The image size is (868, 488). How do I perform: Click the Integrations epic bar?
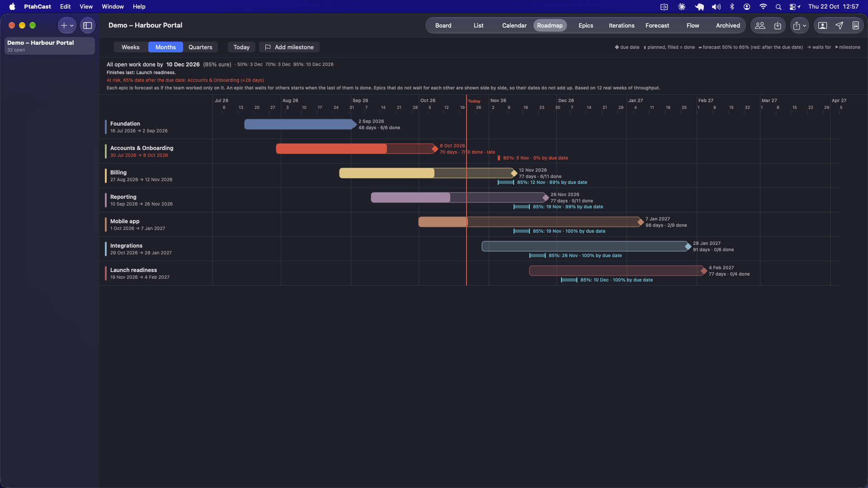click(585, 246)
